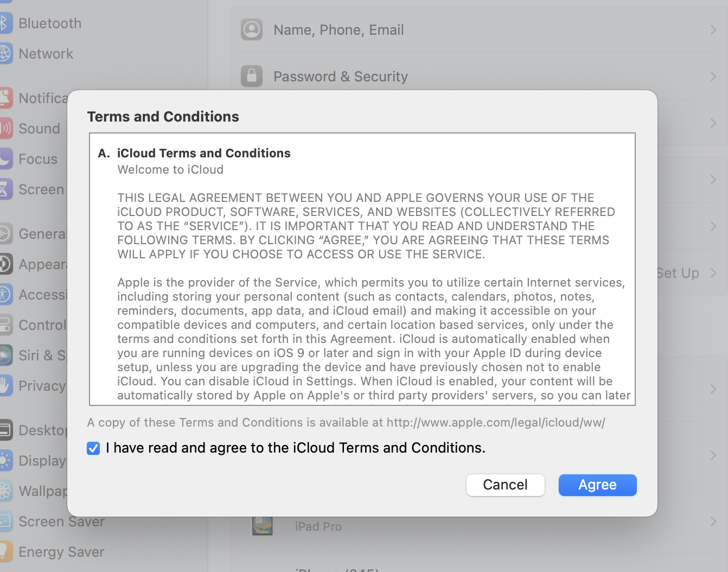
Task: Open the iPad Pro device row chevron
Action: [x=713, y=522]
